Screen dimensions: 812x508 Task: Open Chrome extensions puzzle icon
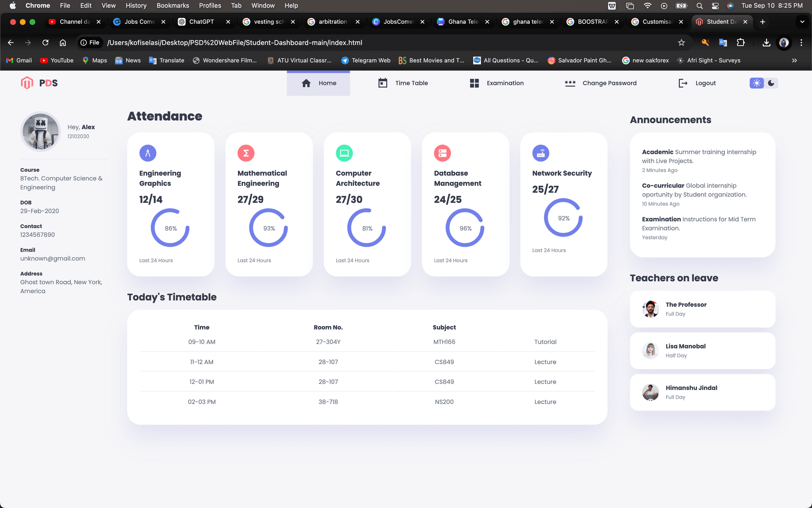pyautogui.click(x=741, y=42)
